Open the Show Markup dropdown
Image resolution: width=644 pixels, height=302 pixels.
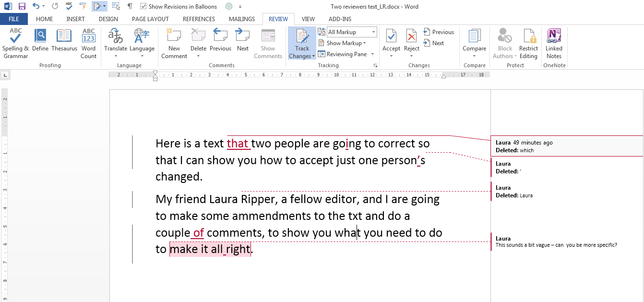coord(341,43)
